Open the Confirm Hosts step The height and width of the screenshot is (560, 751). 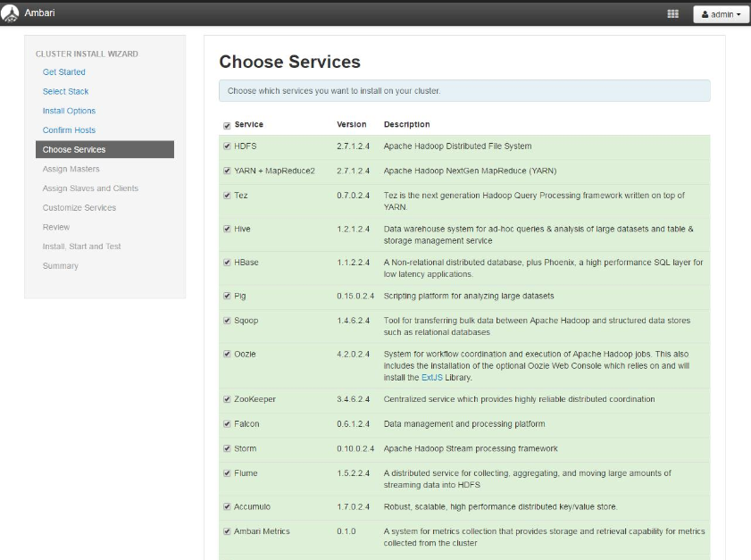tap(69, 130)
